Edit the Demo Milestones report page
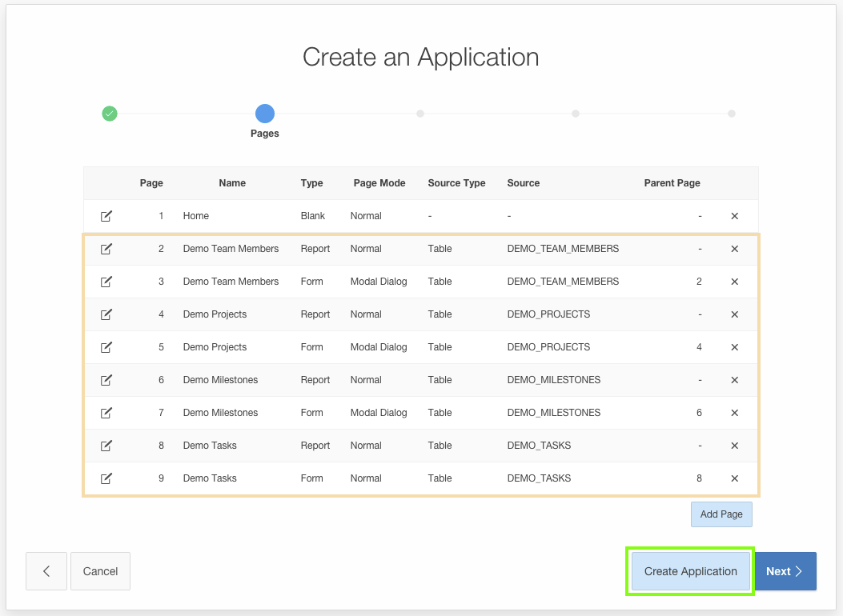The width and height of the screenshot is (843, 616). [x=106, y=380]
